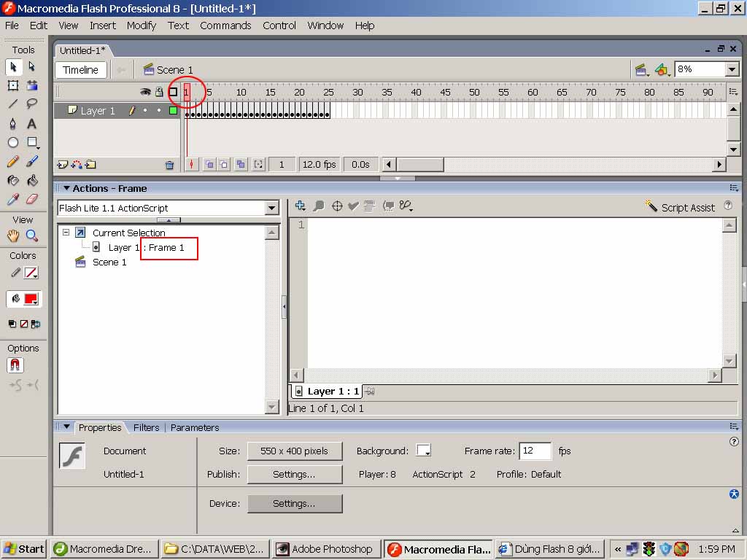
Task: Pin the Layer 1 : 1 script
Action: [x=370, y=392]
